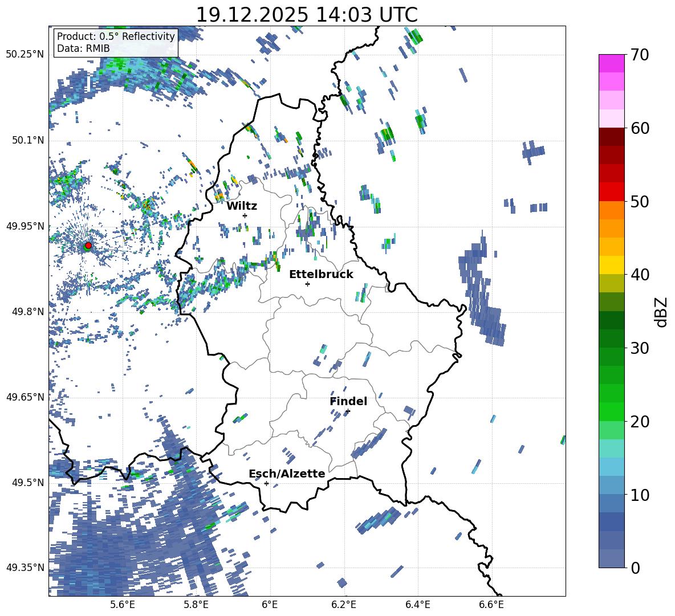Click the yellow 40 dBZ colorbar segment
Image resolution: width=675 pixels, height=616 pixels.
[611, 266]
